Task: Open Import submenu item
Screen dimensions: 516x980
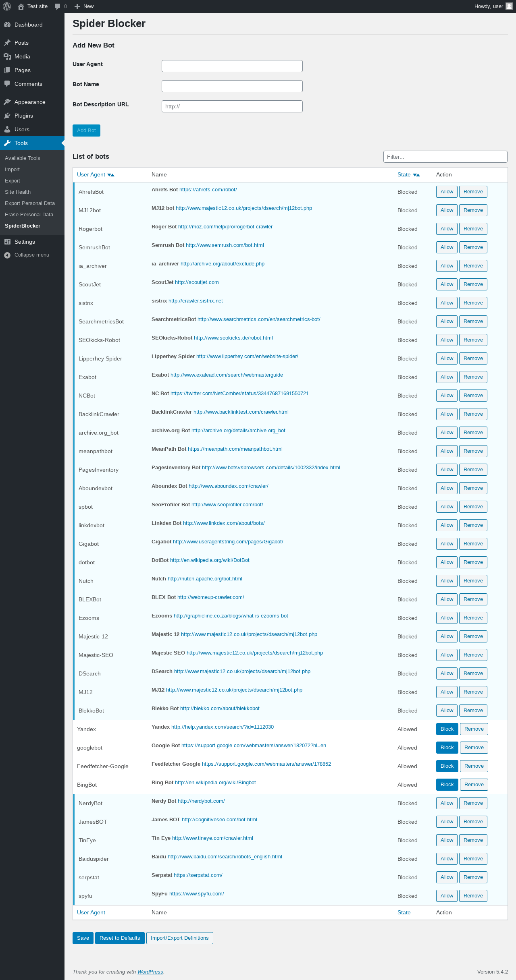Action: tap(12, 170)
